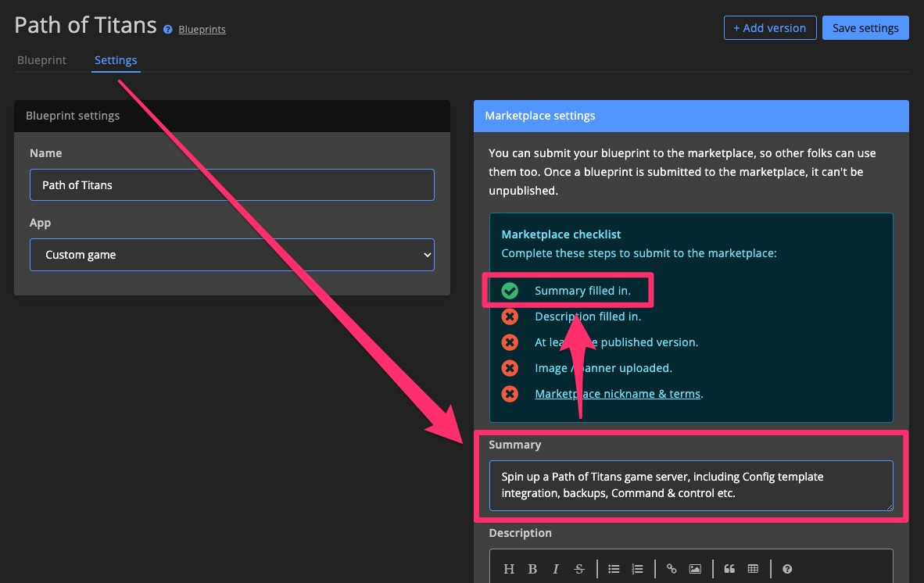The image size is (924, 583).
Task: Apply Bold formatting in the Description editor
Action: click(532, 569)
